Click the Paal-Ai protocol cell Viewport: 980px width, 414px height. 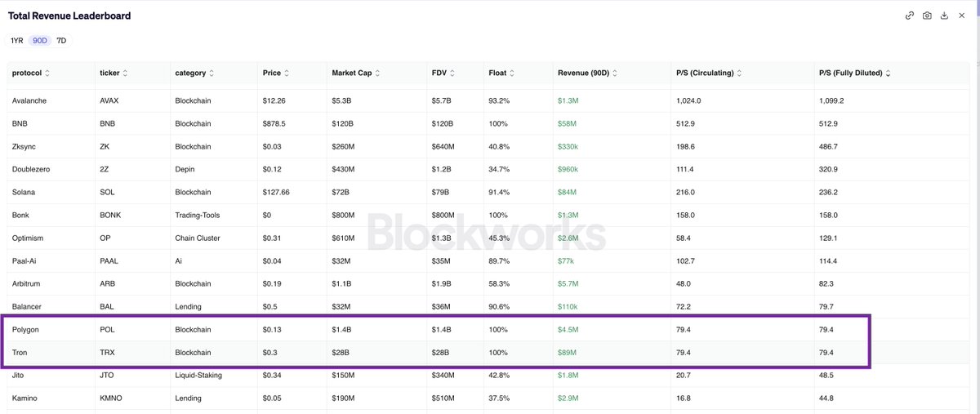click(24, 260)
